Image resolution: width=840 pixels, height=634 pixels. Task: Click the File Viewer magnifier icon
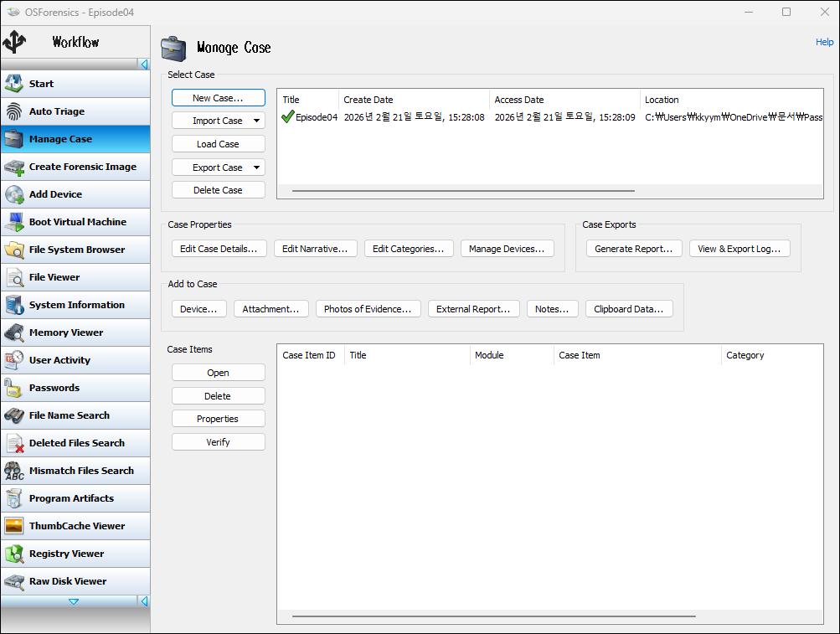[14, 277]
